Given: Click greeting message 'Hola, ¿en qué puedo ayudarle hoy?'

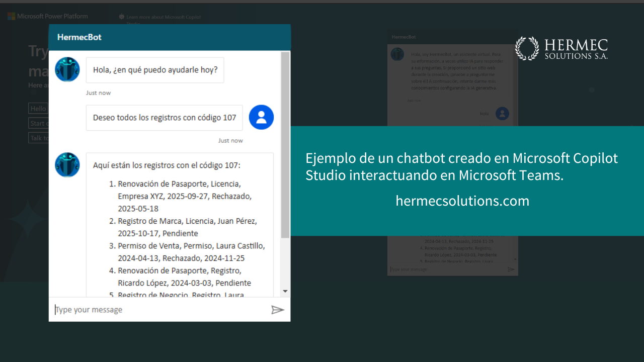Looking at the screenshot, I should point(155,70).
